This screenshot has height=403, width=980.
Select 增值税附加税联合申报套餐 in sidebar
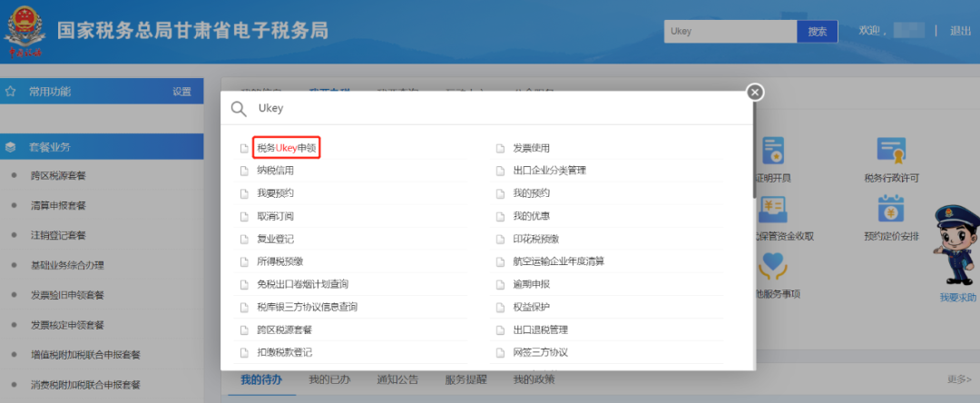coord(85,355)
